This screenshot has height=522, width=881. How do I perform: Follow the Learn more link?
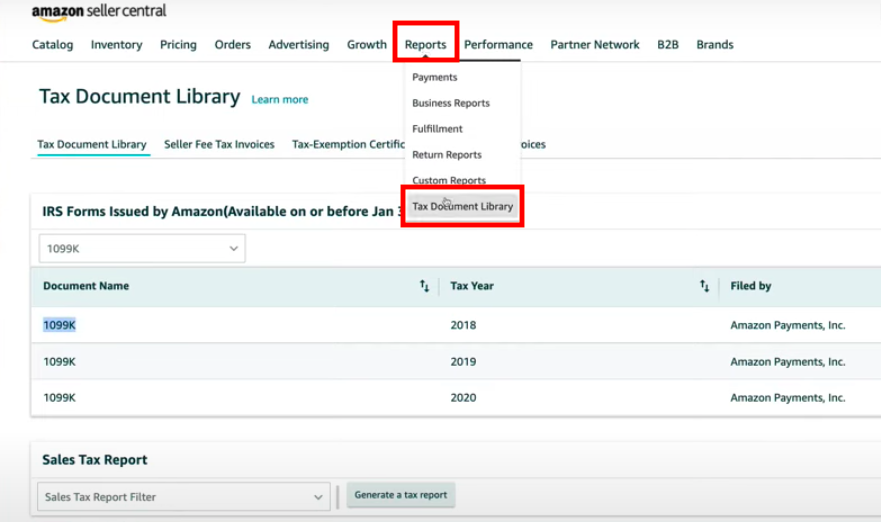coord(280,100)
